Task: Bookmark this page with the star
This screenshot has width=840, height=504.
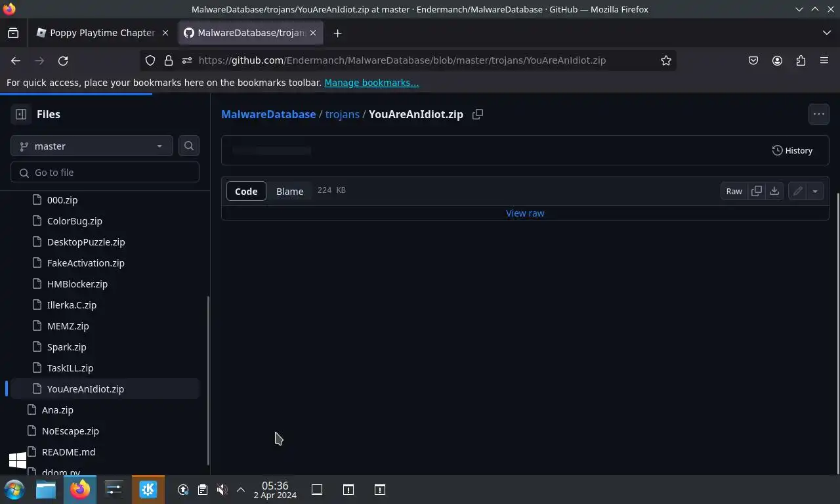Action: (x=666, y=60)
